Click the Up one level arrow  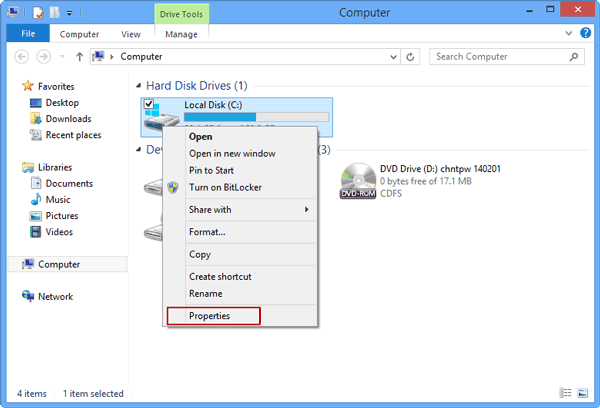click(79, 57)
